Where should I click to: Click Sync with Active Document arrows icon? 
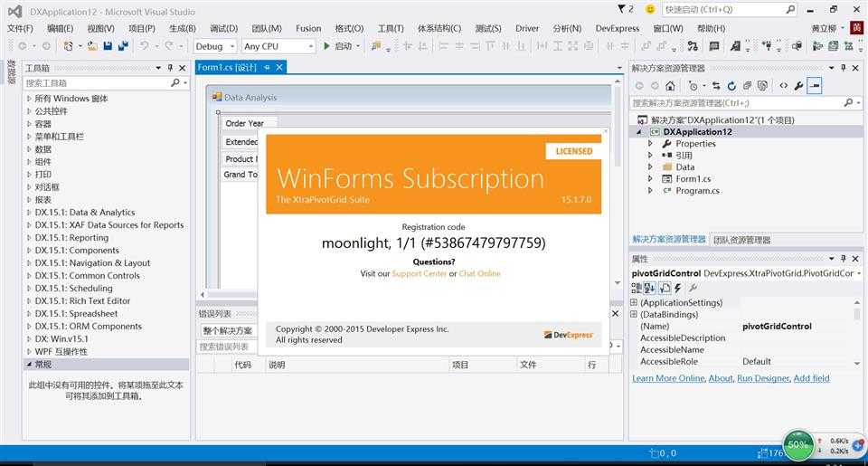click(x=716, y=86)
